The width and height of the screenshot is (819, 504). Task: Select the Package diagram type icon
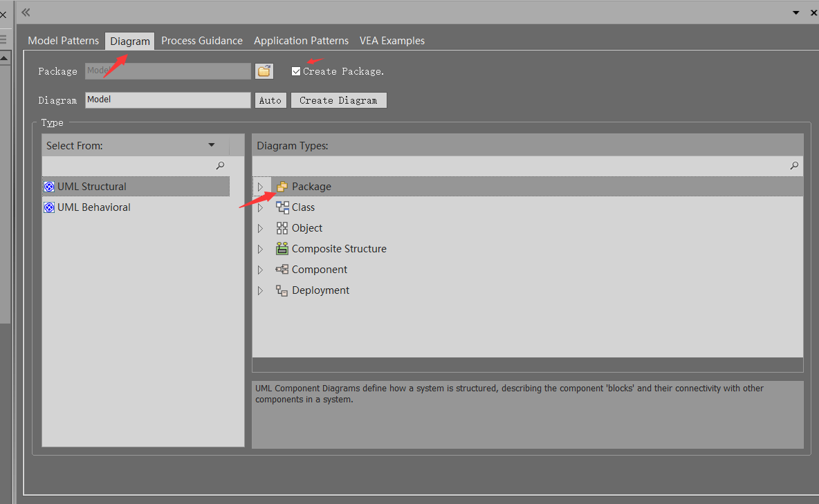(282, 186)
